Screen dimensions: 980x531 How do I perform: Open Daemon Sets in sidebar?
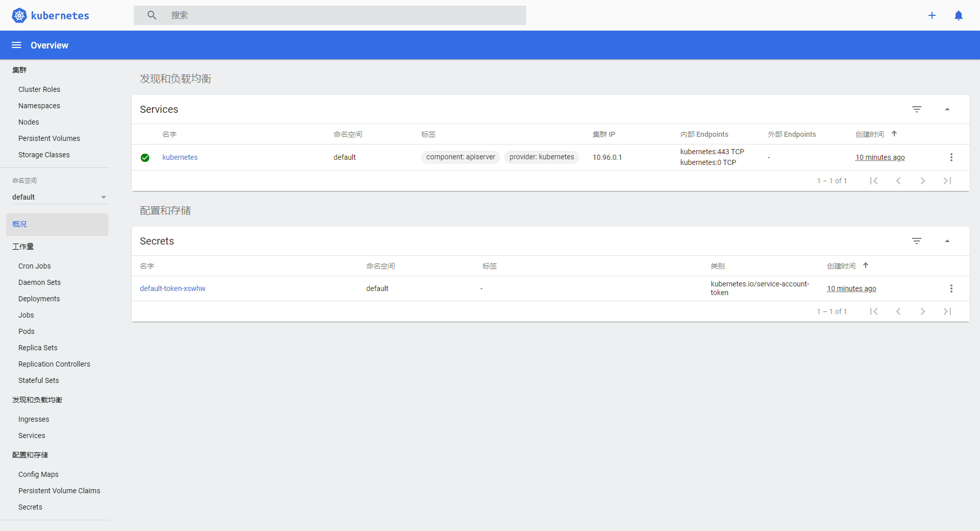click(39, 282)
